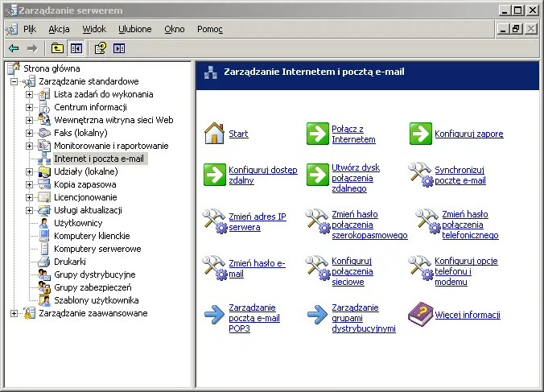Expand the Kopia zapasowa tree node

point(29,184)
